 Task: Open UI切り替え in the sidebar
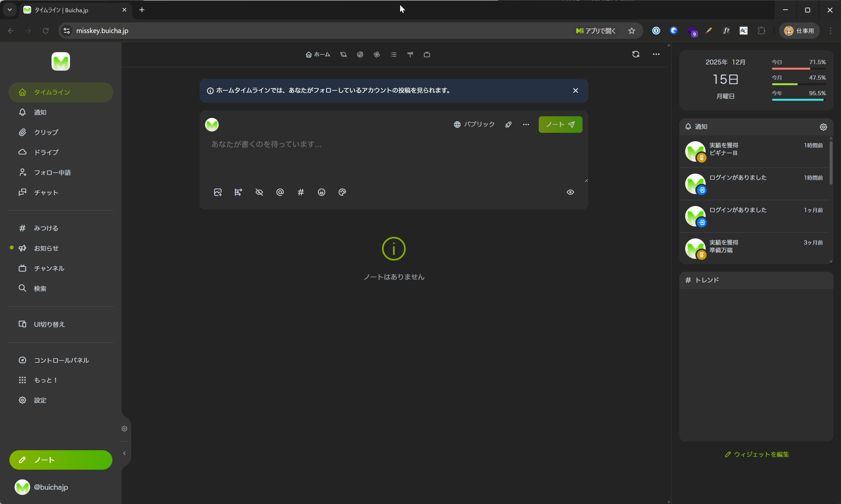click(61, 324)
